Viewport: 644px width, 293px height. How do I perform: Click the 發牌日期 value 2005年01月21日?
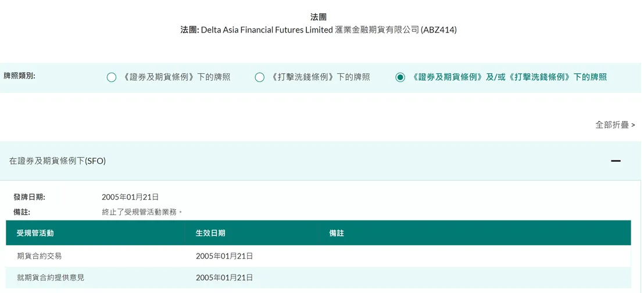coord(130,197)
